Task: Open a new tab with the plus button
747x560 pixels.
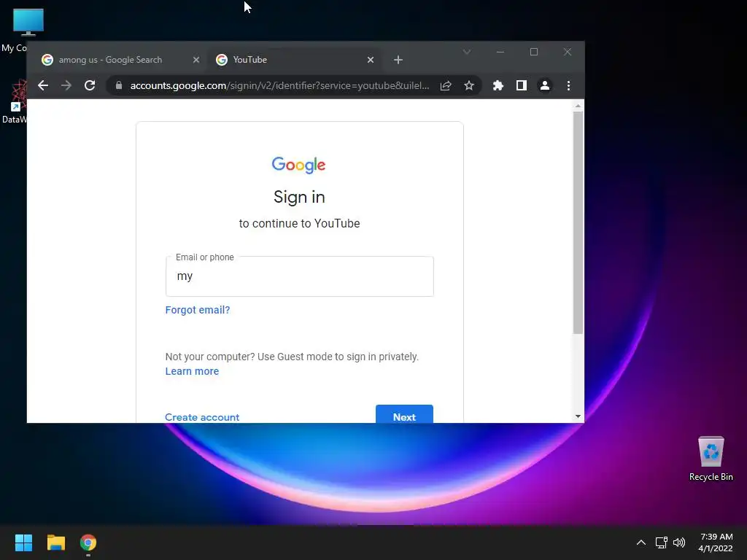Action: (x=398, y=60)
